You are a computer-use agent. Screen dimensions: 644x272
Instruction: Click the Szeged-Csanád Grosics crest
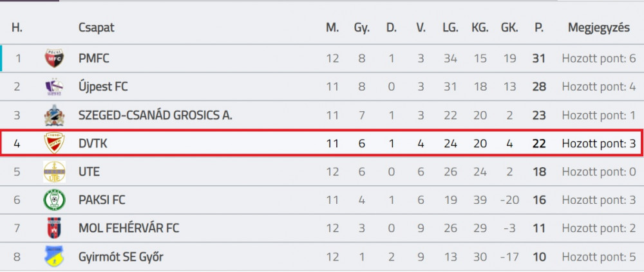[54, 115]
